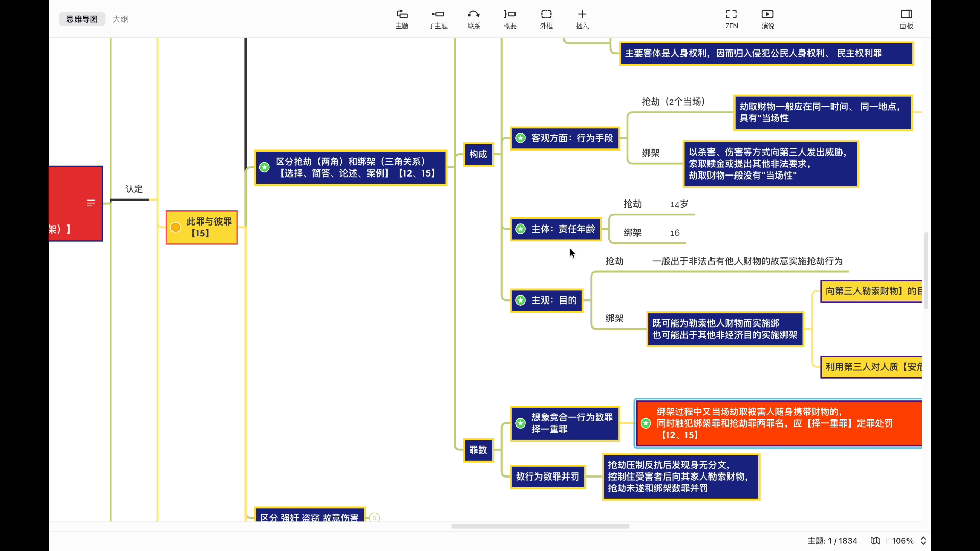
Task: Click star marker on orange 绑架过程中 node
Action: [x=646, y=423]
